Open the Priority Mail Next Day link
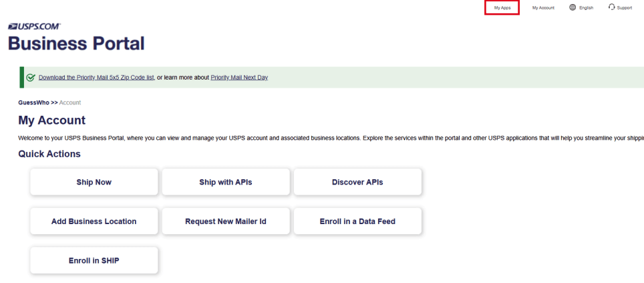Image resolution: width=644 pixels, height=283 pixels. click(239, 78)
